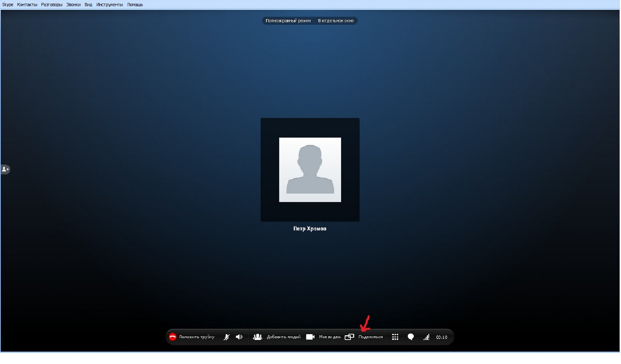Open the Контакты menu

pos(27,5)
